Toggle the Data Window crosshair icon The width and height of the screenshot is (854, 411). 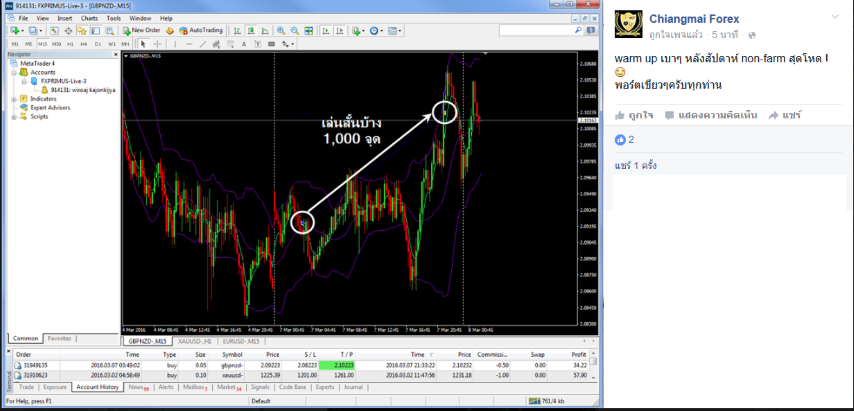pos(68,30)
